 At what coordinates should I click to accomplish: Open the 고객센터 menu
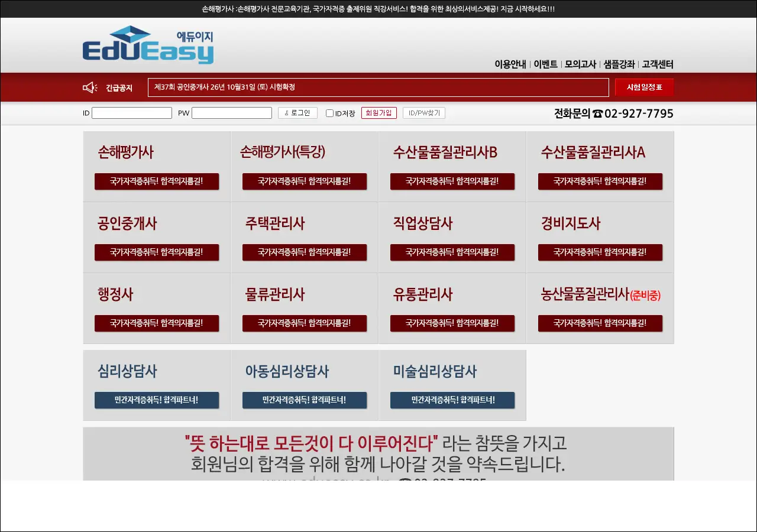[x=658, y=64]
